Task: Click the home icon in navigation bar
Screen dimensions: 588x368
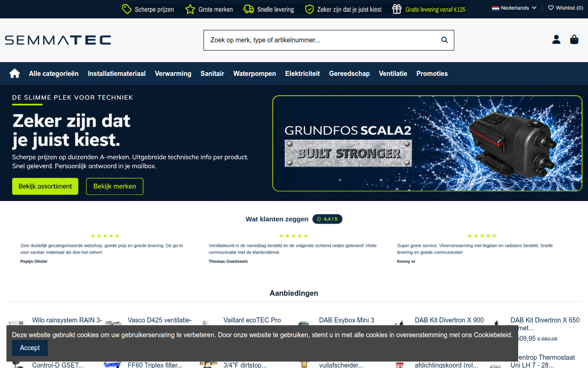Action: coord(15,74)
